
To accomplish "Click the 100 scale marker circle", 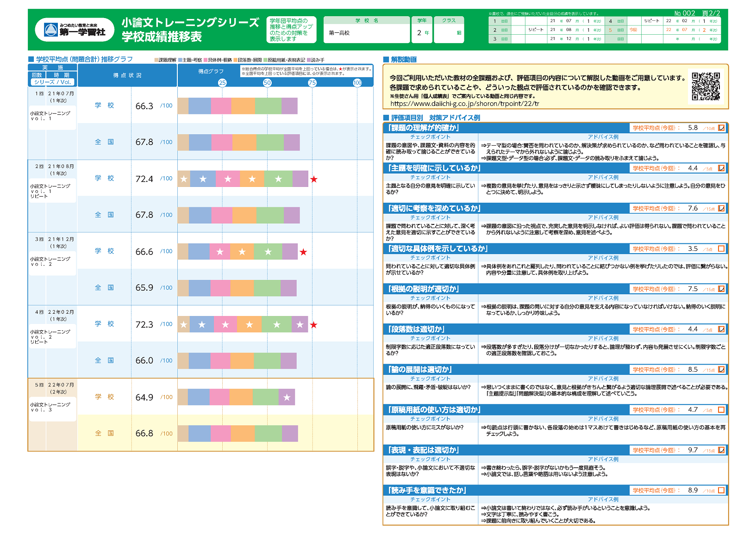I will [357, 83].
